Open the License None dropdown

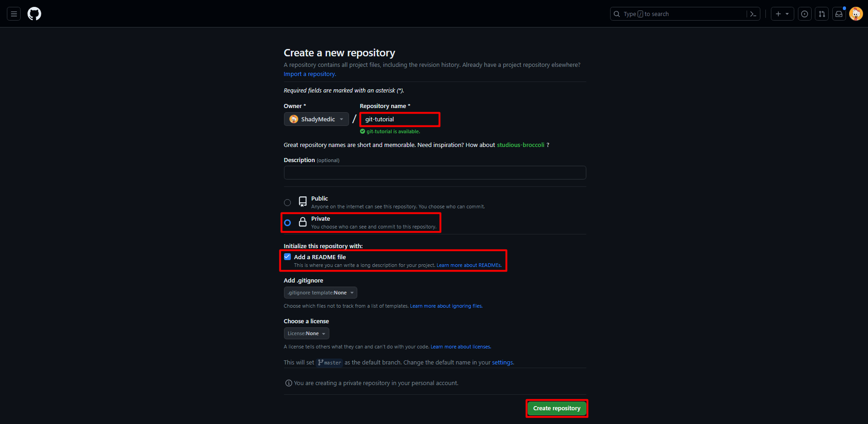click(x=306, y=333)
